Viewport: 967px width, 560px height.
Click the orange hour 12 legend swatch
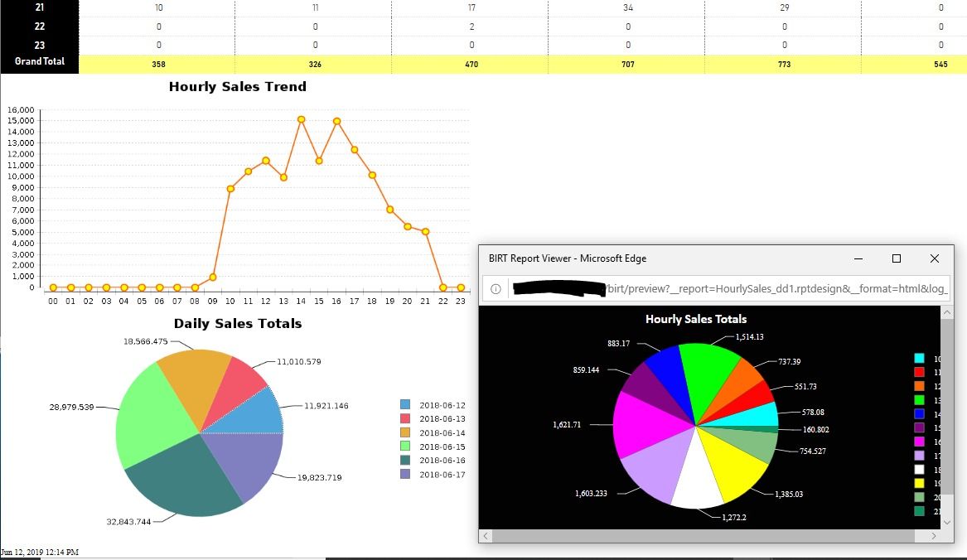coord(919,386)
